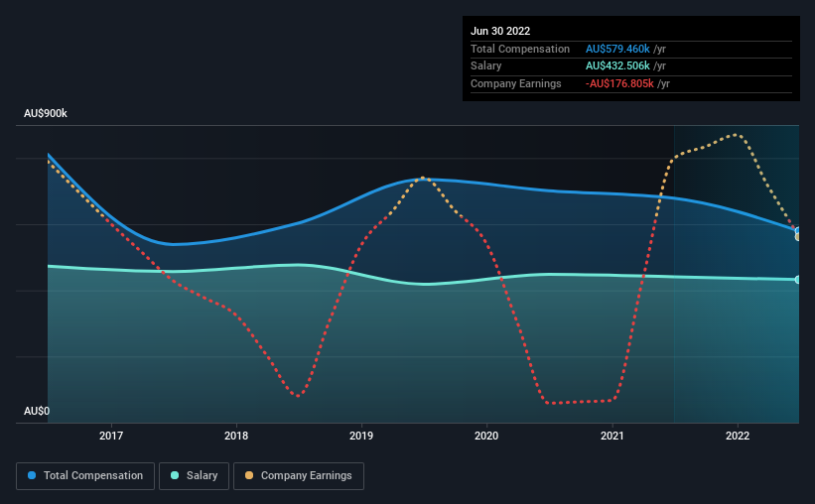Viewport: 815px width, 504px height.
Task: Click the Salary line endpoint marker
Action: coord(798,280)
